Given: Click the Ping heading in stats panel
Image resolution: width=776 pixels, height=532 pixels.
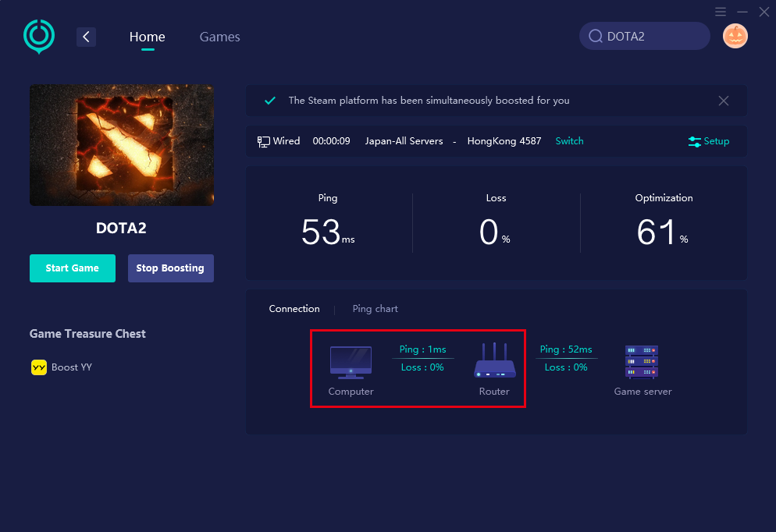Looking at the screenshot, I should [x=328, y=198].
